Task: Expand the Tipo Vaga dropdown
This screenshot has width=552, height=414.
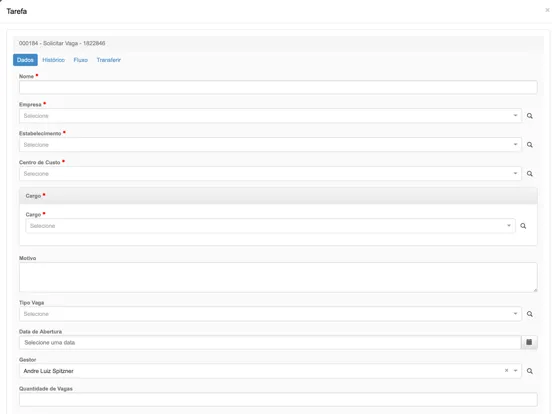Action: coord(515,313)
